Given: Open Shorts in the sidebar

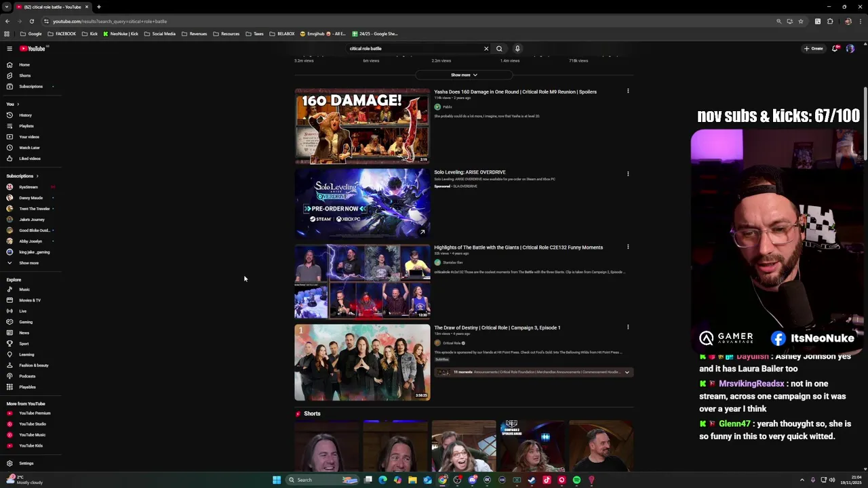Looking at the screenshot, I should (25, 75).
